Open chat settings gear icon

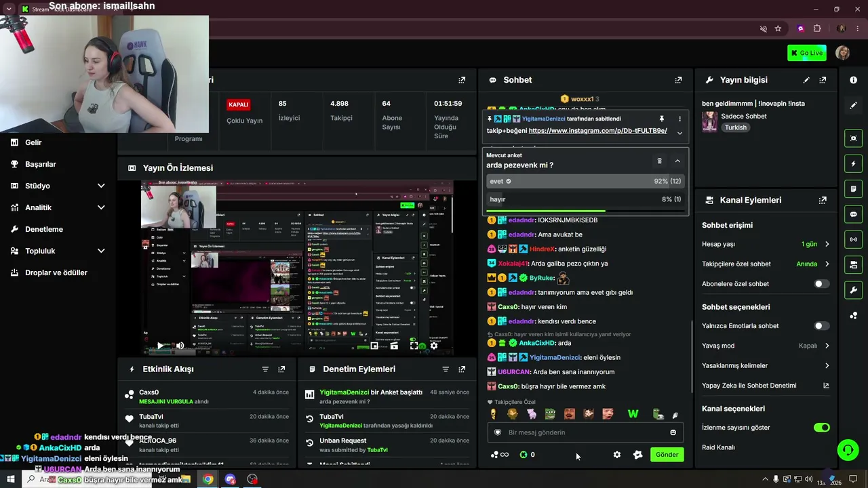pos(616,455)
